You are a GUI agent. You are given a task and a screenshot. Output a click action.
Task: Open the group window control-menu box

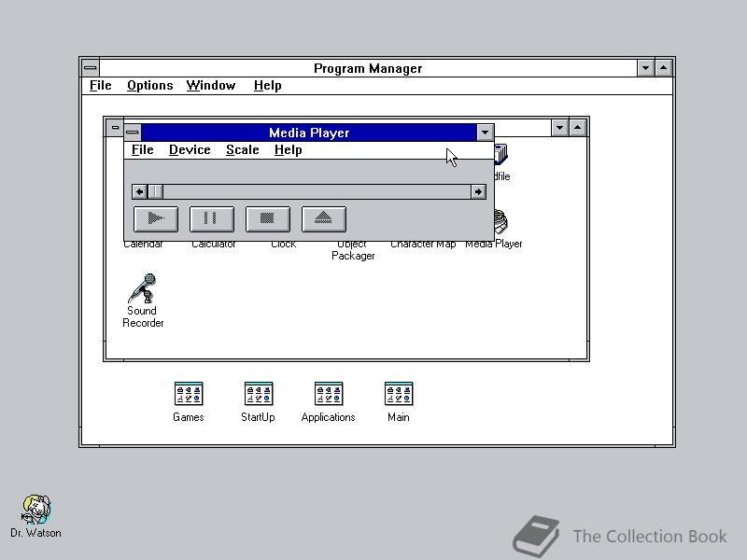click(x=115, y=127)
